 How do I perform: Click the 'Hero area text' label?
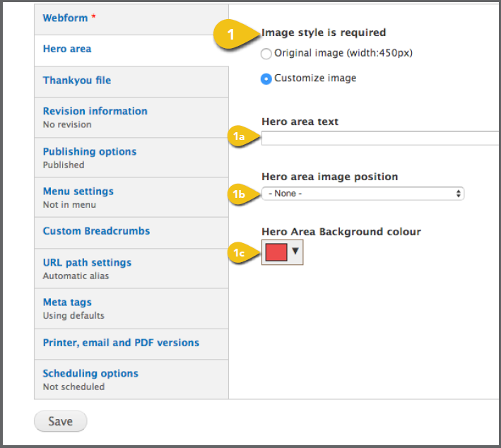click(300, 122)
